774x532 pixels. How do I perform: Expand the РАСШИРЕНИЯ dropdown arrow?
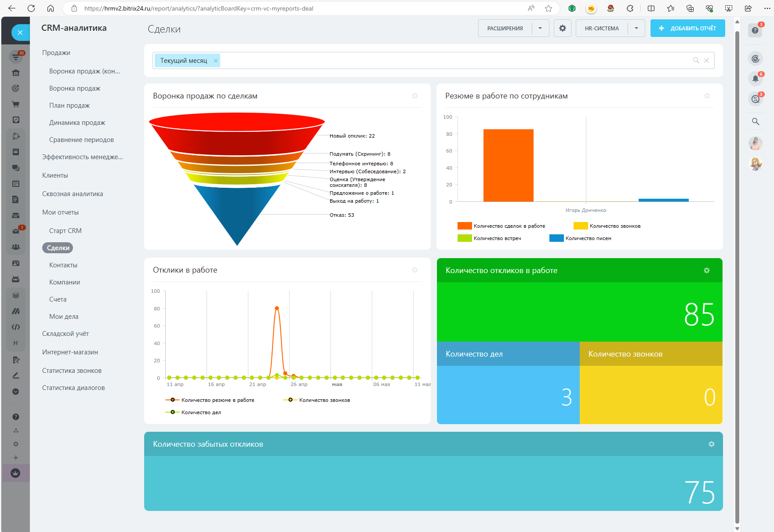click(540, 28)
